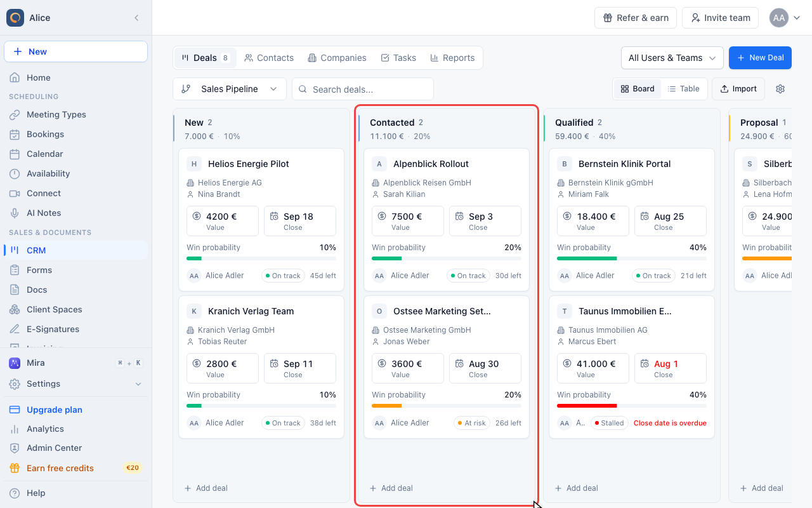The image size is (812, 508).
Task: Click the Import button
Action: (x=738, y=89)
